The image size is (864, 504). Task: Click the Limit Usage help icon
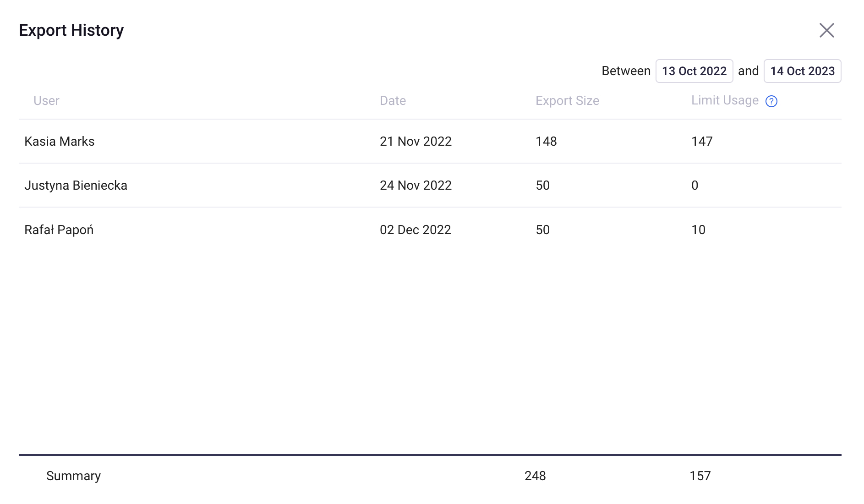771,101
